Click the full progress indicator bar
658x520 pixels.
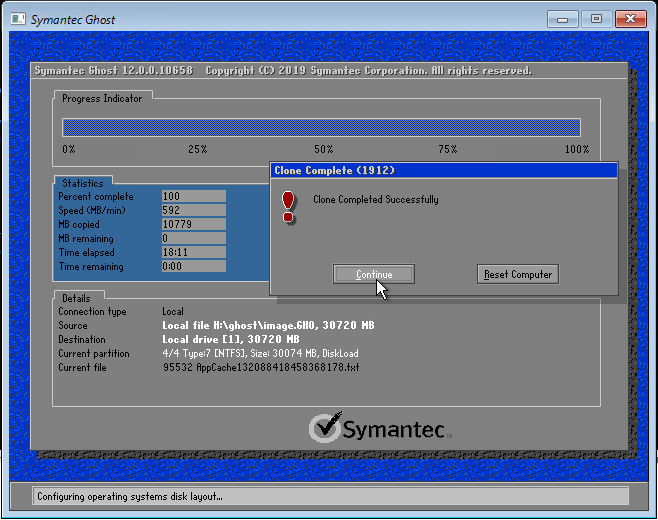click(321, 128)
